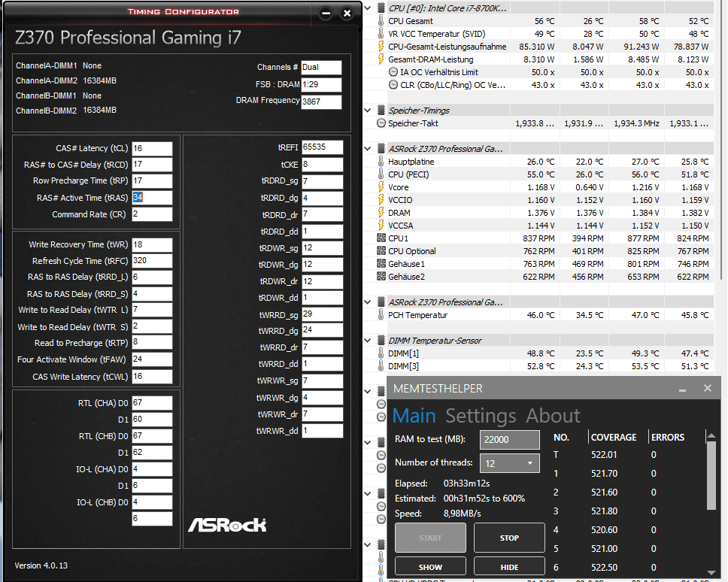Viewport: 728px width, 582px height.
Task: Select the Gesamt-DRAM-Leistung power icon
Action: click(x=381, y=59)
